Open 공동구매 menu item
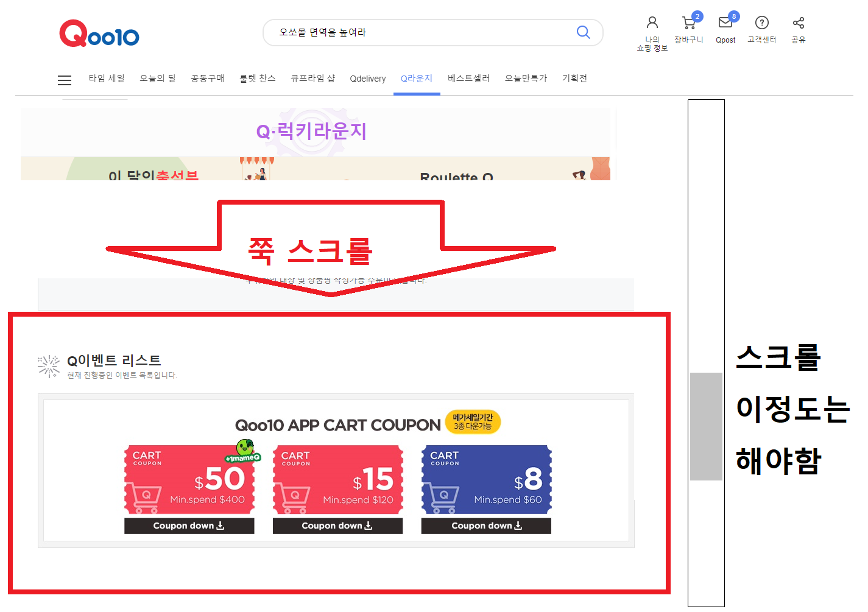The image size is (868, 612). pos(208,78)
